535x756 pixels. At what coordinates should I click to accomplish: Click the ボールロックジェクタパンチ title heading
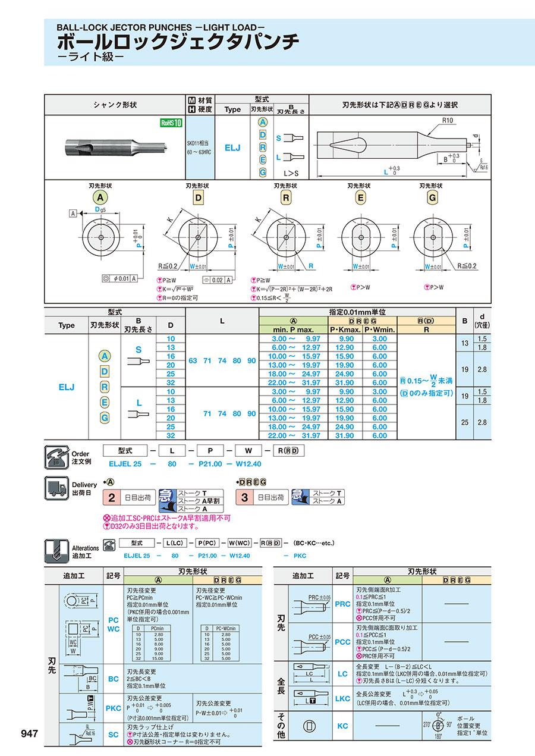pyautogui.click(x=178, y=42)
